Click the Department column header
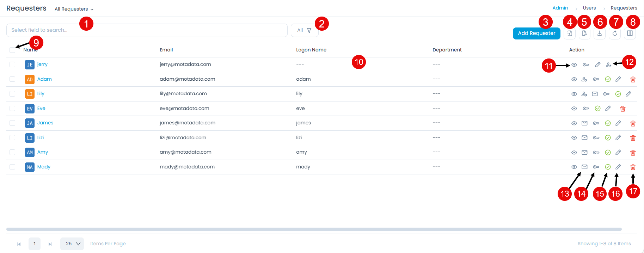The width and height of the screenshot is (644, 253). 447,50
